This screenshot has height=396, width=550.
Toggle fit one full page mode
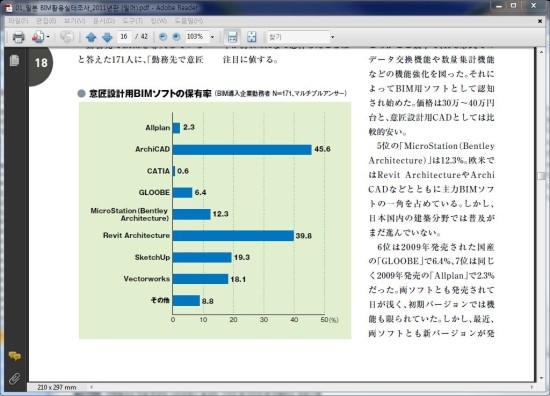coord(251,37)
